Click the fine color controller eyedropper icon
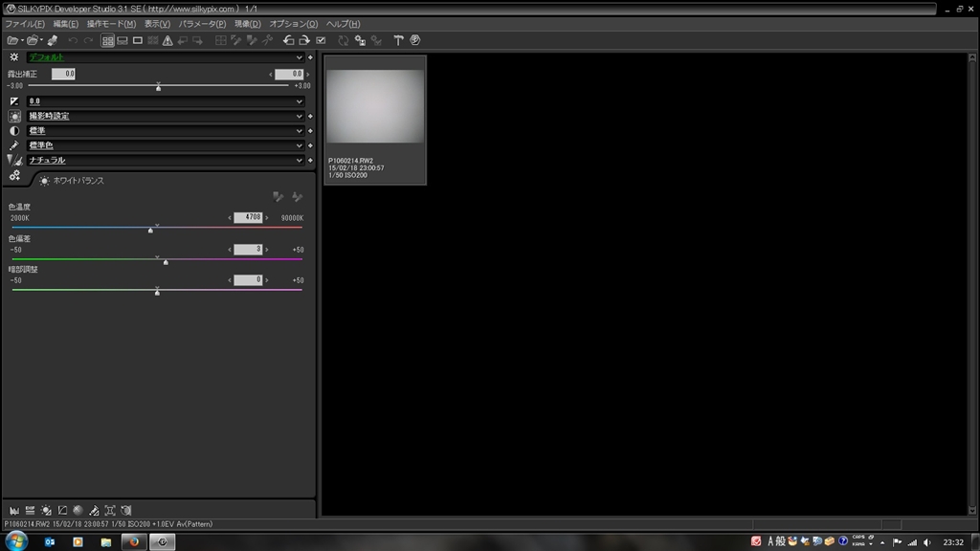The image size is (980, 551). click(x=94, y=511)
